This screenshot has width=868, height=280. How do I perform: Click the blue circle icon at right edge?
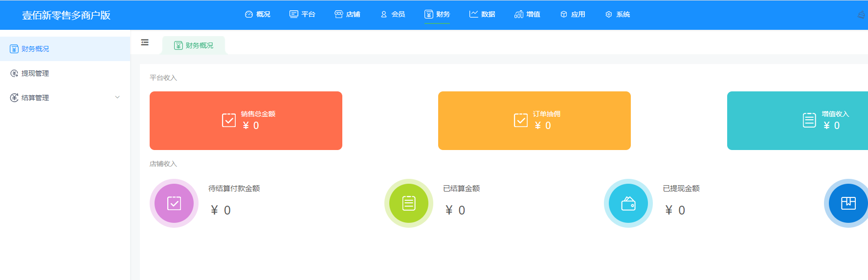click(x=847, y=203)
